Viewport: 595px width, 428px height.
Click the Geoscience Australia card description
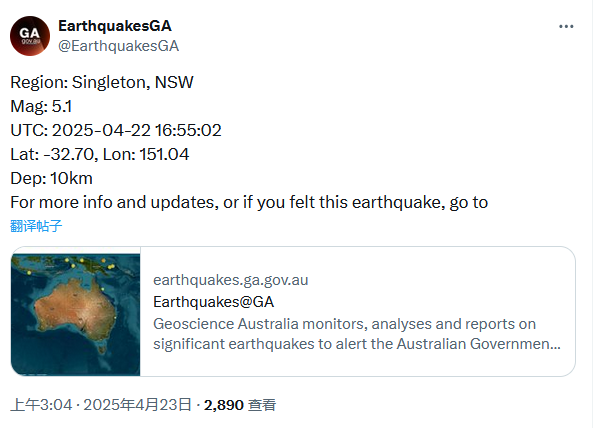(357, 334)
